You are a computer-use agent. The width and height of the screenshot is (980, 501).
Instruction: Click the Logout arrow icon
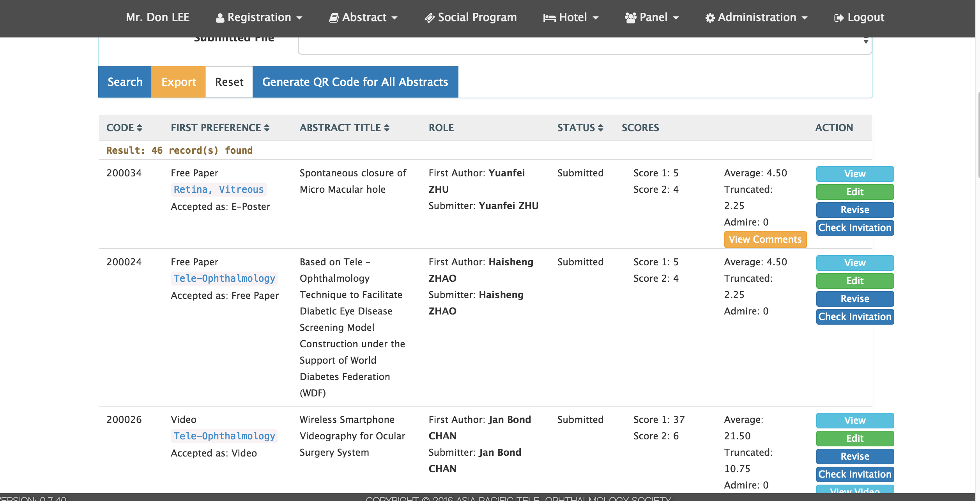(838, 18)
